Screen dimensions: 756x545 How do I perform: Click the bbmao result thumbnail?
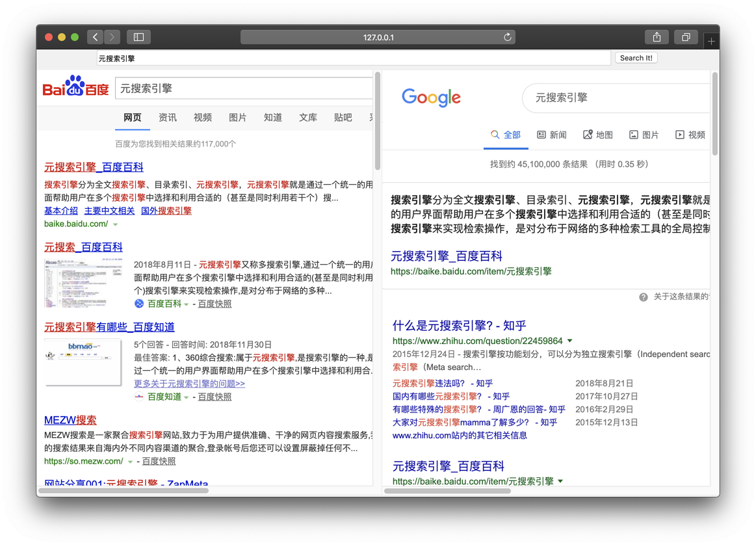point(83,362)
